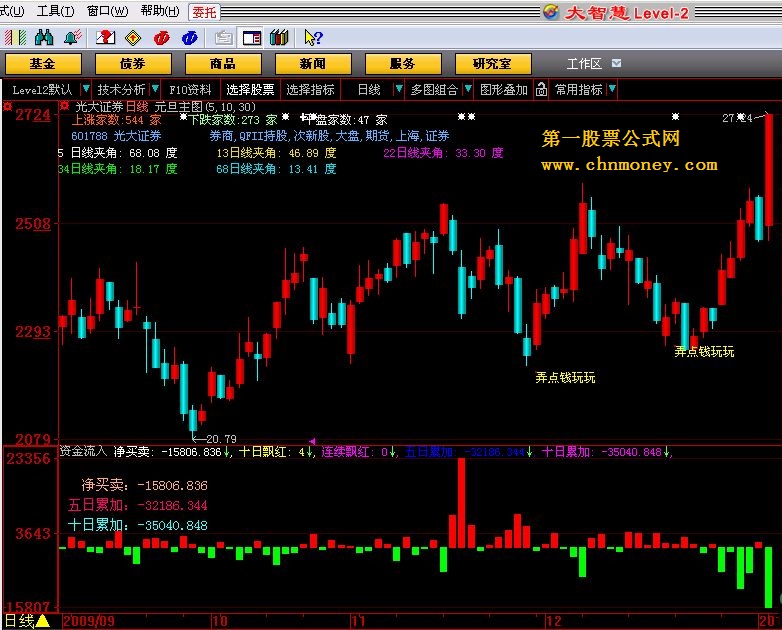Click the tallest red bar in 资金流入 chart
The width and height of the screenshot is (782, 630).
coord(461,503)
